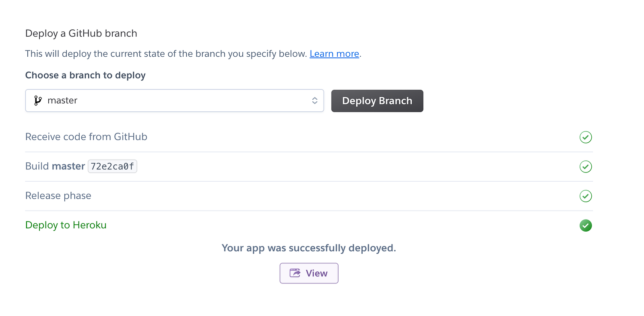The height and width of the screenshot is (316, 644).
Task: Open the Learn more link
Action: click(334, 54)
